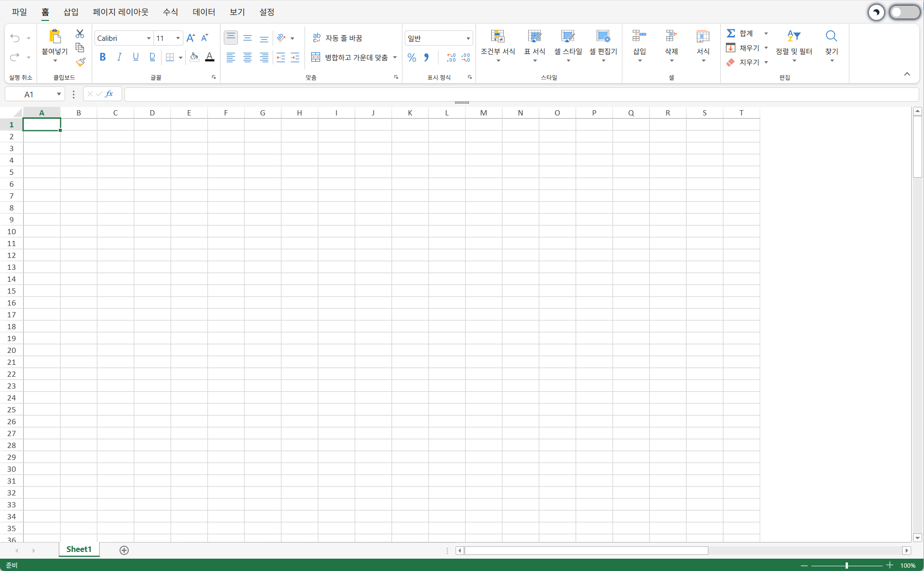The image size is (924, 571).
Task: Open the font size 11 dropdown
Action: 178,38
